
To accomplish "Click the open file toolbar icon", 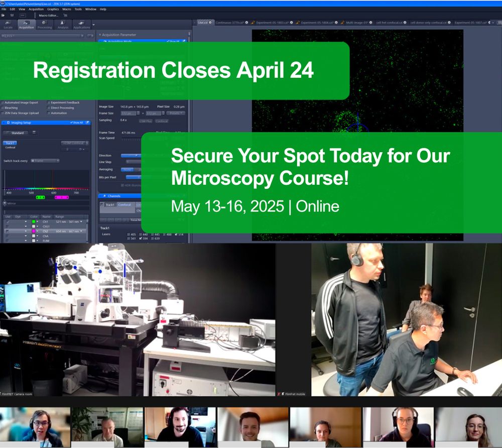I will (3, 16).
